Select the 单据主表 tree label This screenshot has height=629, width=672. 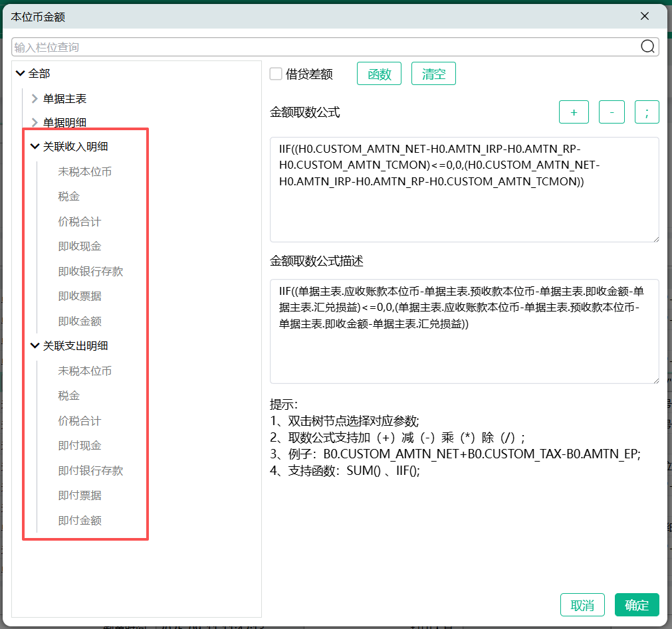coord(64,98)
